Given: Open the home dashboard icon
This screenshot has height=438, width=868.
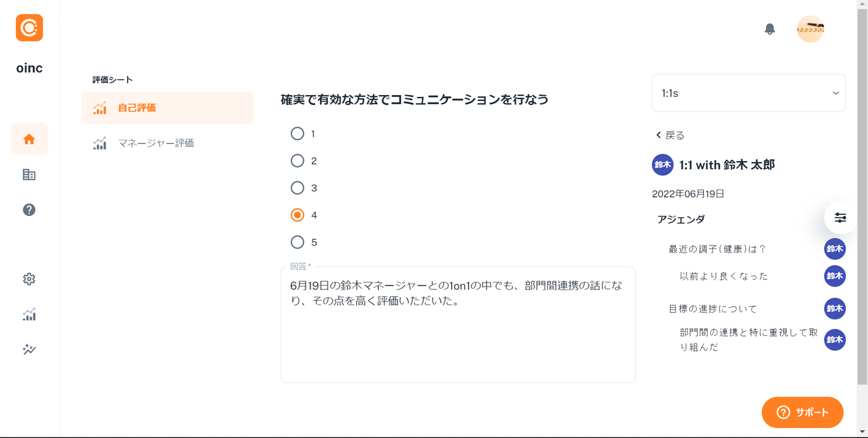Looking at the screenshot, I should pos(29,139).
